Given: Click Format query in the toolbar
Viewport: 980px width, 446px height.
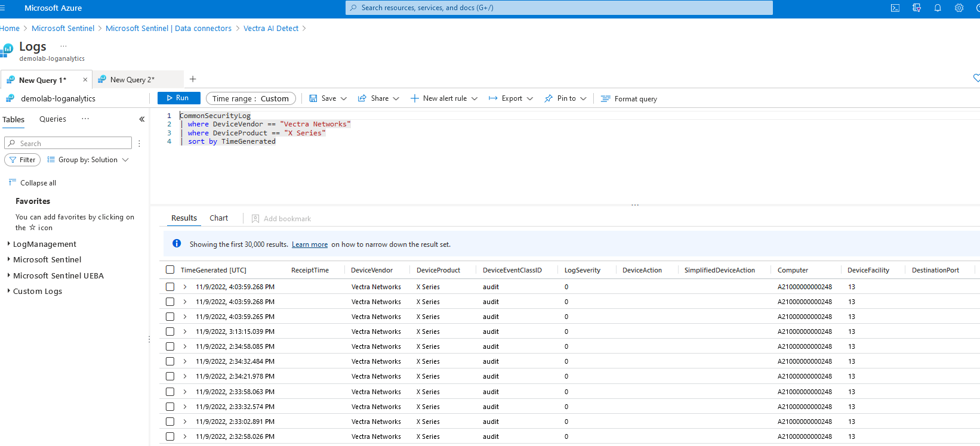Looking at the screenshot, I should click(x=629, y=99).
